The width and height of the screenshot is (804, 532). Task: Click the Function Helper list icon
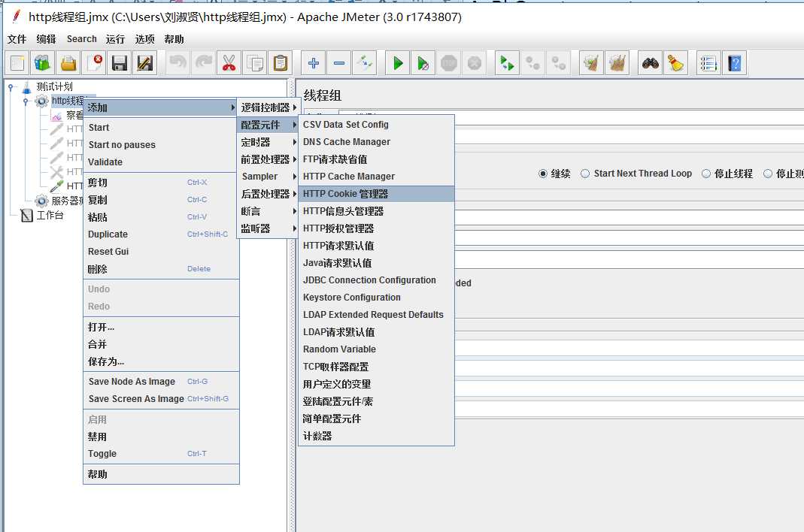pyautogui.click(x=708, y=64)
